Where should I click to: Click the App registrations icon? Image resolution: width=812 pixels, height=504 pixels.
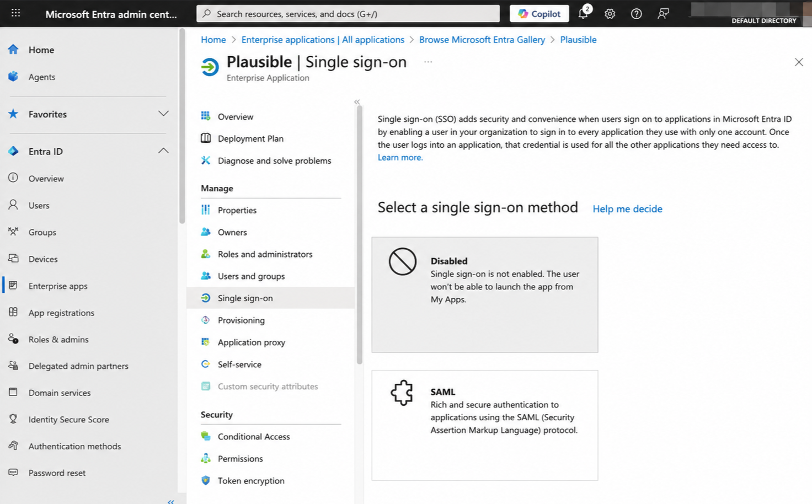click(13, 312)
